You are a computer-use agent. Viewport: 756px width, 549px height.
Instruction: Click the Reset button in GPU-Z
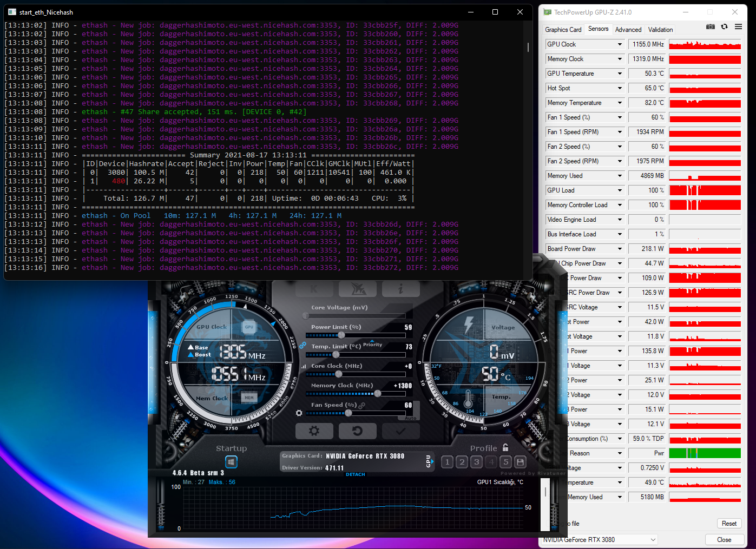point(729,524)
